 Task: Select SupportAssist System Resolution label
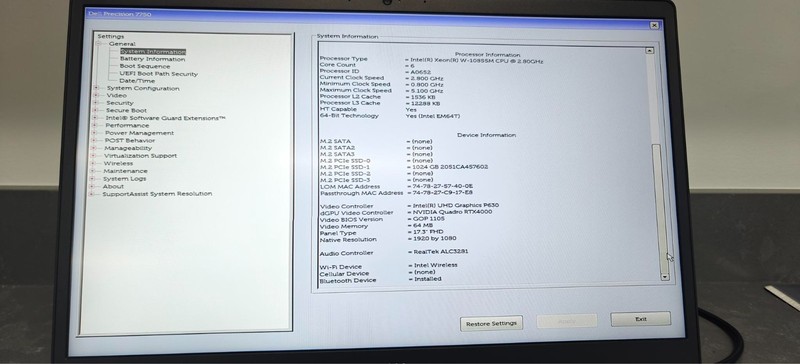coord(157,194)
